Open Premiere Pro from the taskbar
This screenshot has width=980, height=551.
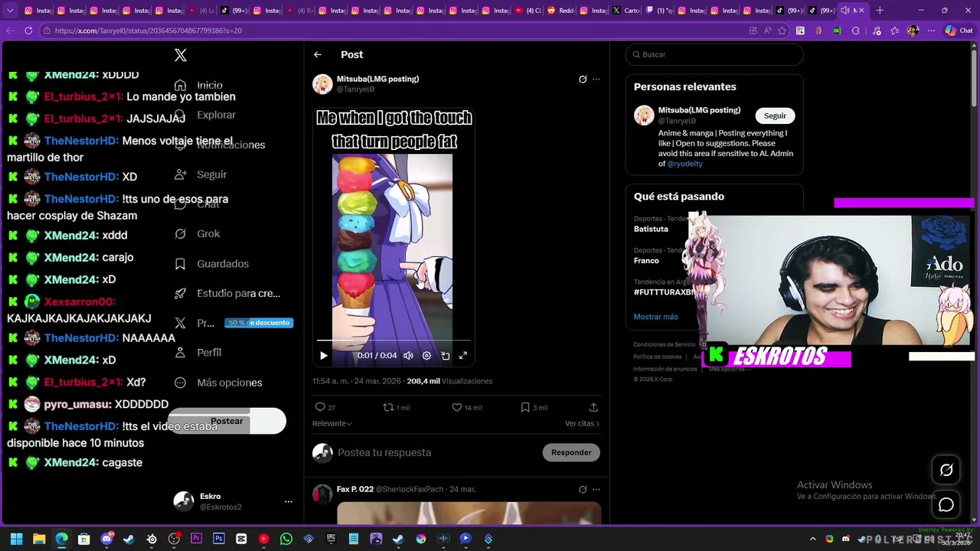click(197, 540)
